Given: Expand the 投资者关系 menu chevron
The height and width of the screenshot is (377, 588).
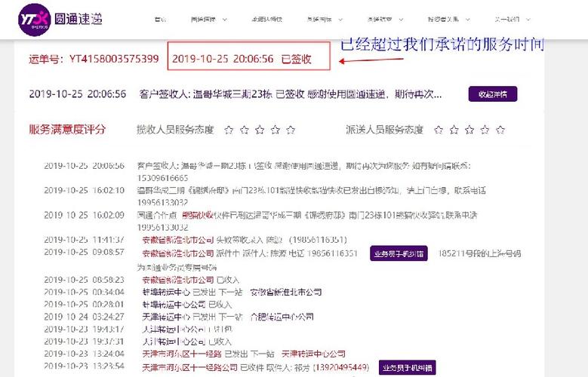Looking at the screenshot, I should tap(468, 20).
